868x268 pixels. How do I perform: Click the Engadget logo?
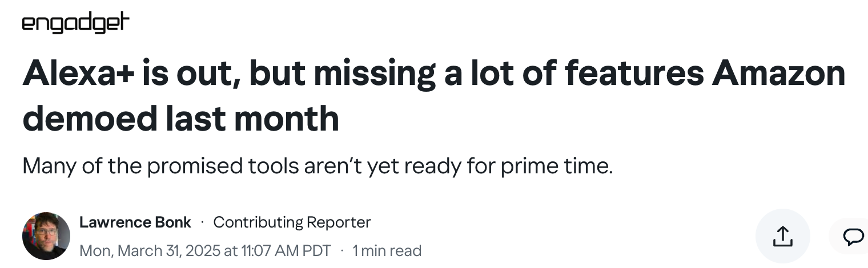point(75,23)
